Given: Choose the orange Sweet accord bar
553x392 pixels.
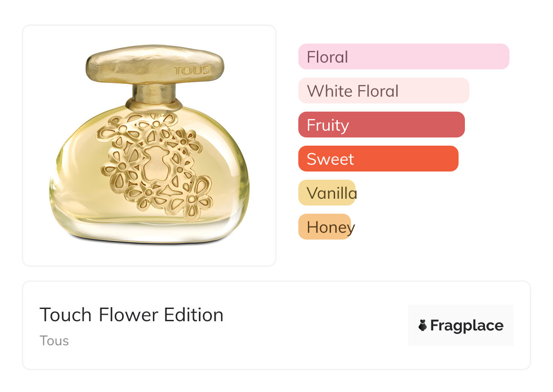Looking at the screenshot, I should point(378,159).
